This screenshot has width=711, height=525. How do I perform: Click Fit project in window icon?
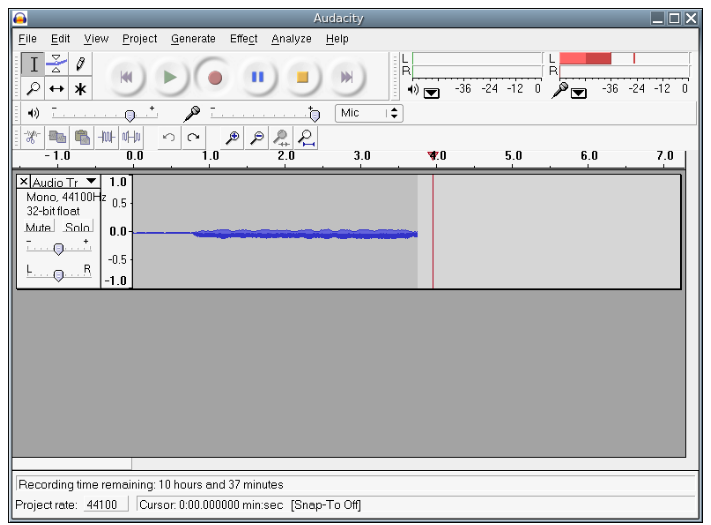(x=306, y=137)
